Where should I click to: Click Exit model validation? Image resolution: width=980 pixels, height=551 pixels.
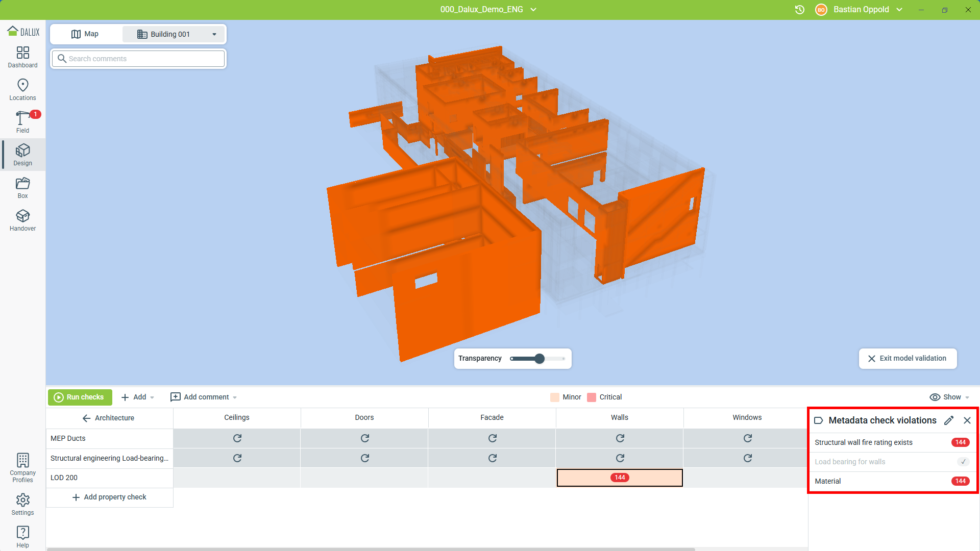[908, 359]
